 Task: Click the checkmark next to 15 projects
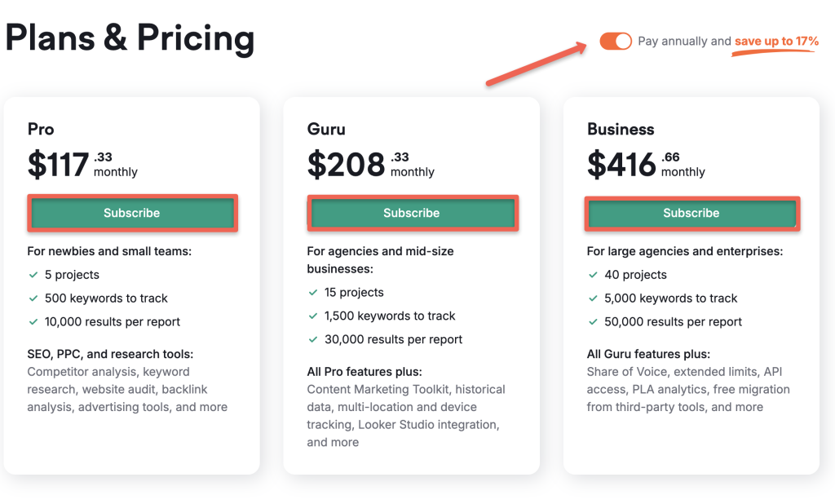[314, 292]
